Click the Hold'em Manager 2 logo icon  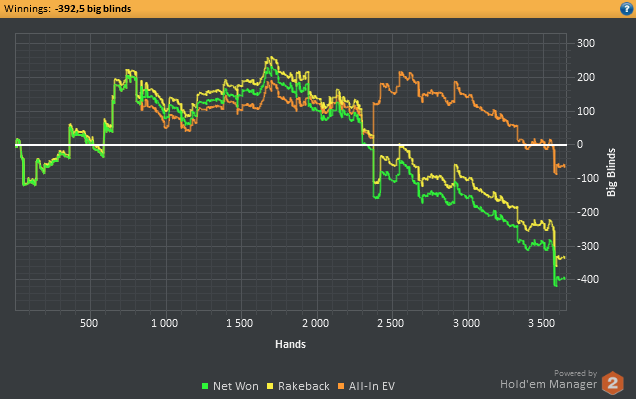(612, 383)
